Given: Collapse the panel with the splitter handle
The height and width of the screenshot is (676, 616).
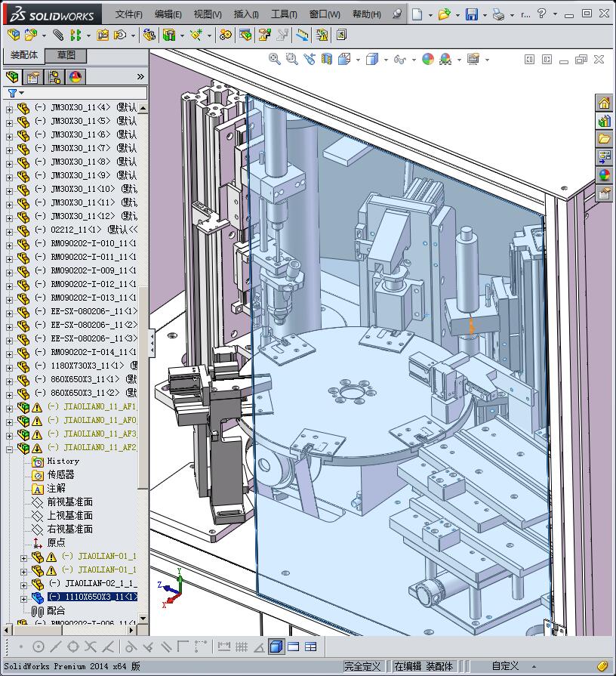Looking at the screenshot, I should coord(152,343).
